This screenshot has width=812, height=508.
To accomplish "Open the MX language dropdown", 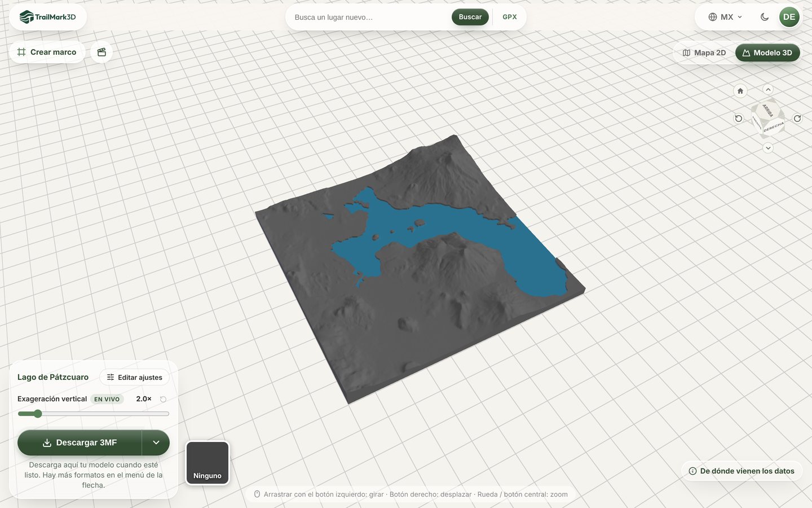I will pyautogui.click(x=726, y=17).
